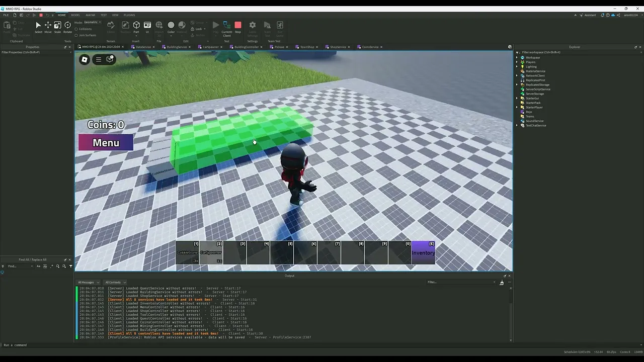Switch view with Current: Client button

(x=227, y=29)
